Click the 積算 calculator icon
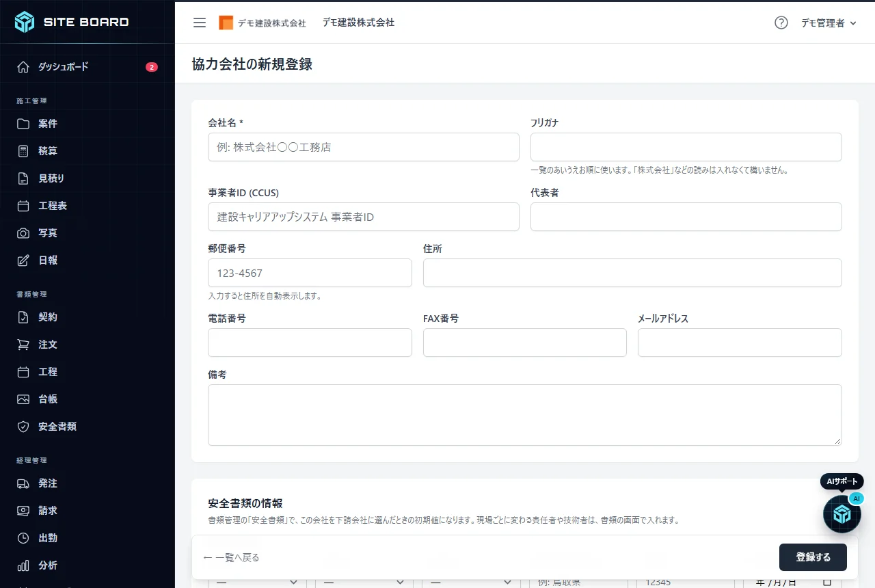Screen dimensions: 875x588 pyautogui.click(x=23, y=151)
